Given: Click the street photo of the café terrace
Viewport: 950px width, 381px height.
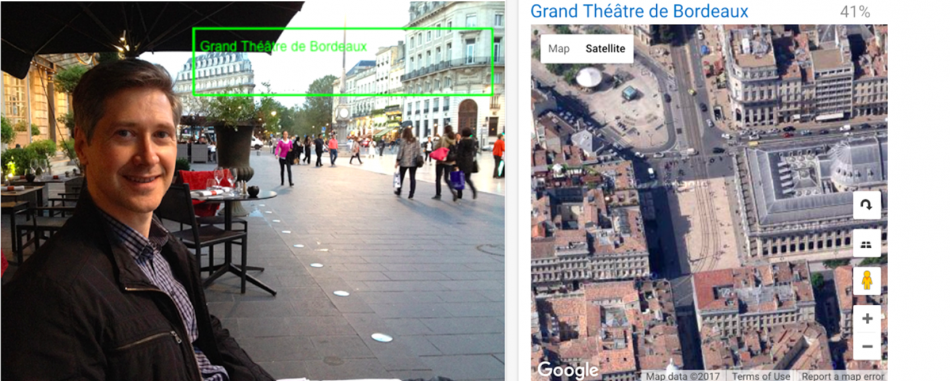Looking at the screenshot, I should click(x=252, y=190).
